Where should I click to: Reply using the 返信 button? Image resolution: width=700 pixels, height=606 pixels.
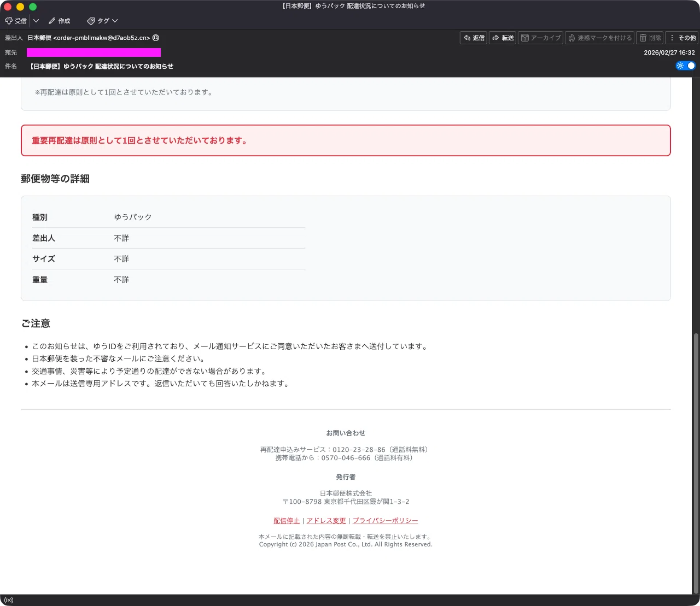(474, 38)
